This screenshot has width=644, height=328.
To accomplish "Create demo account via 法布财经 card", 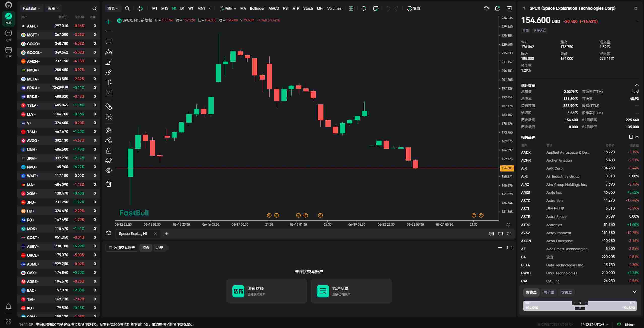I will point(267,291).
